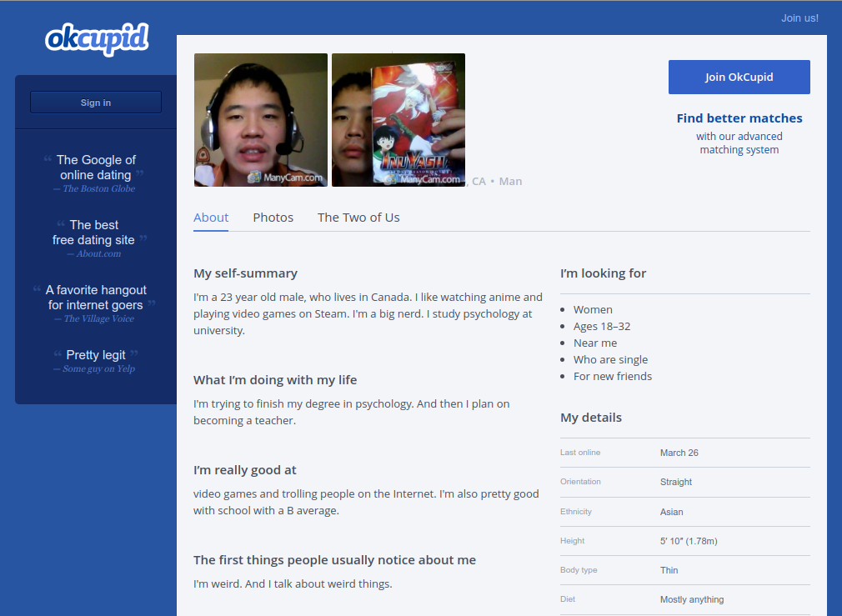Image resolution: width=842 pixels, height=616 pixels.
Task: Open the Find better matches link
Action: coord(739,118)
